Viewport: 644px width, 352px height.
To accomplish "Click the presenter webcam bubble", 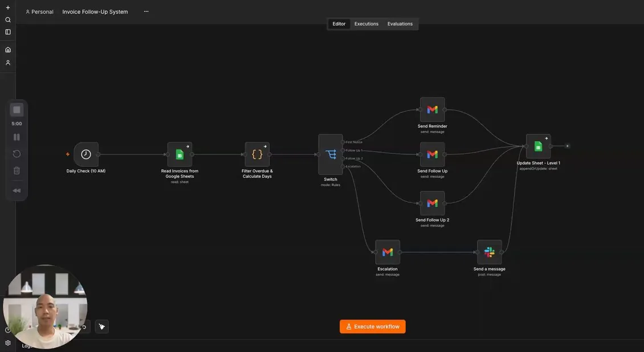I will click(x=45, y=306).
